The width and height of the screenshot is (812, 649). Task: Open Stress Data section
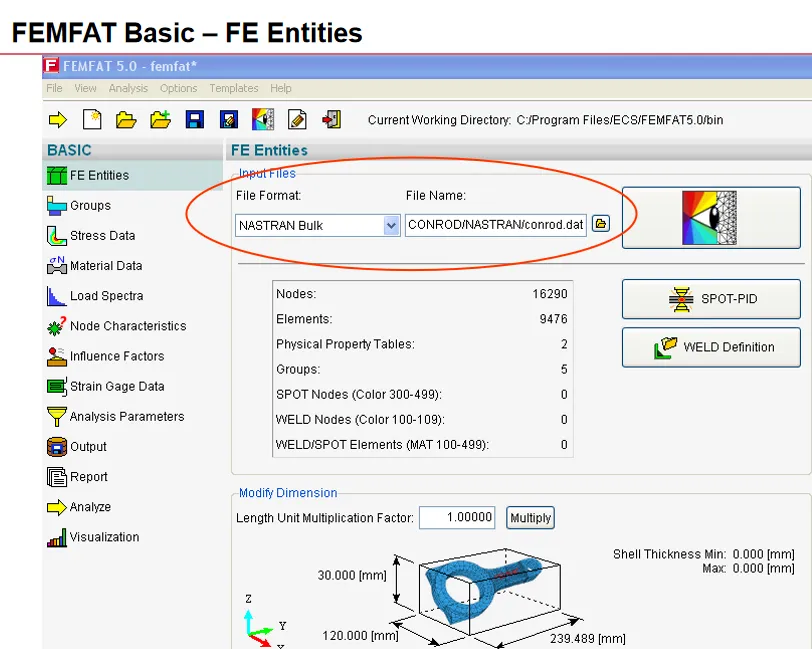[91, 236]
